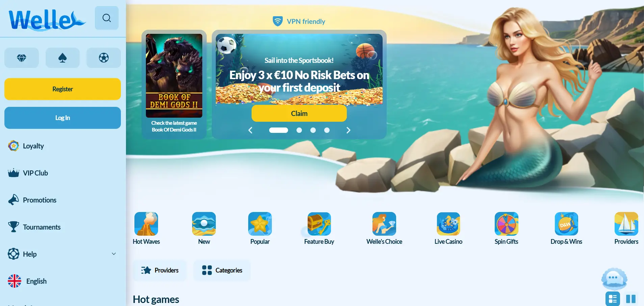
Task: Open the sportsbook soccer icon
Action: coord(103,58)
